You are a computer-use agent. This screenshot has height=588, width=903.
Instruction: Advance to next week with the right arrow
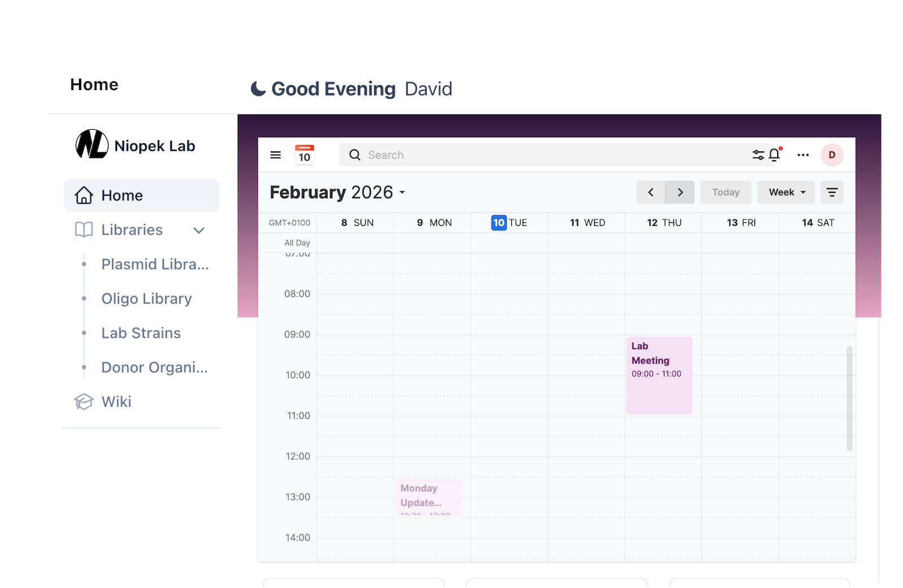pos(680,192)
